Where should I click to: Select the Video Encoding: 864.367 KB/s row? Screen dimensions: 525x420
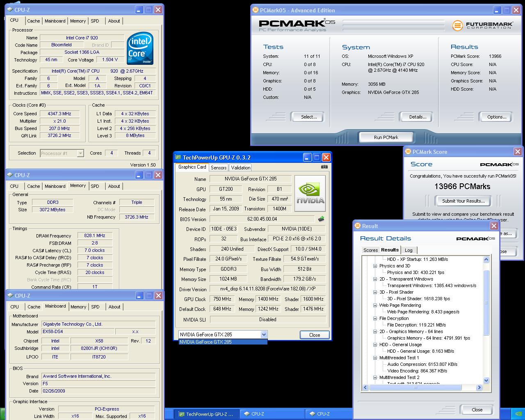pos(417,371)
